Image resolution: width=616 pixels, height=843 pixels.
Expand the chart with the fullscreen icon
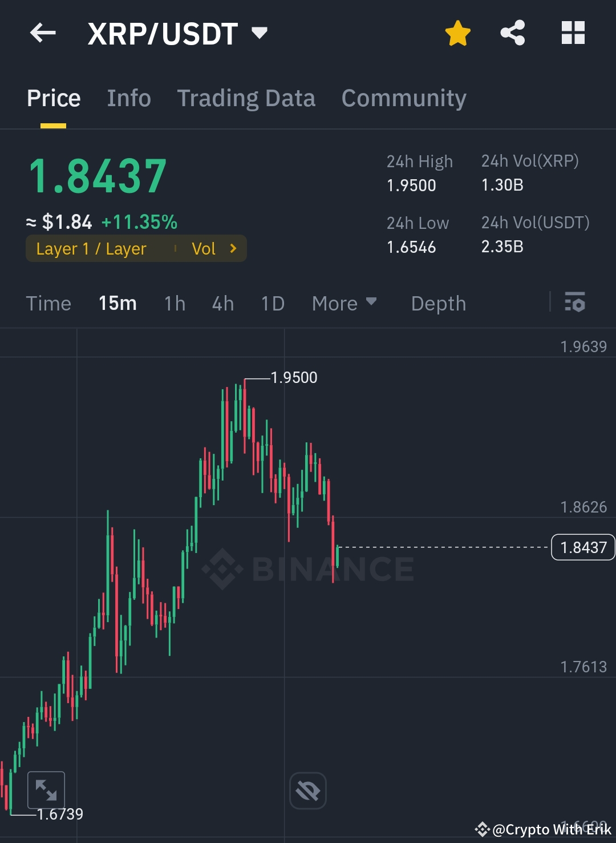pyautogui.click(x=46, y=790)
